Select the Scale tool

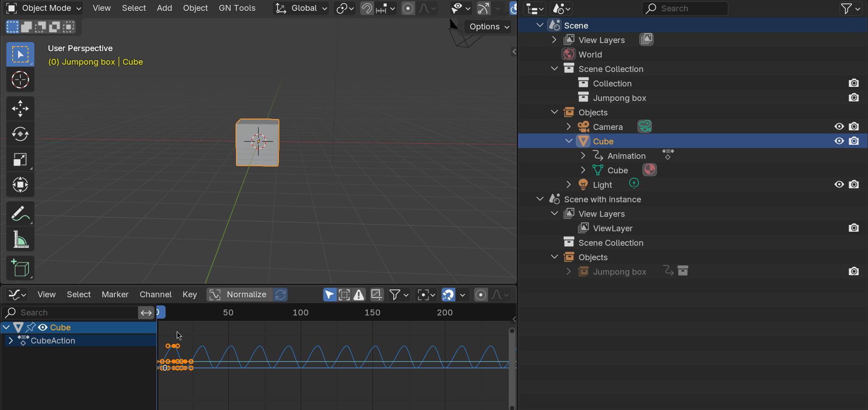coord(20,159)
